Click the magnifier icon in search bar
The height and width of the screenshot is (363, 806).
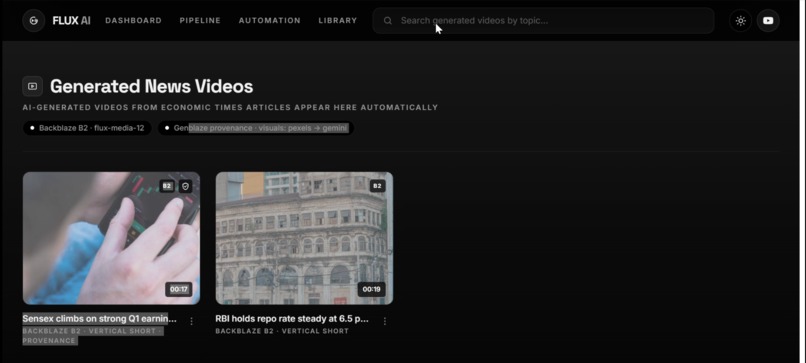388,21
